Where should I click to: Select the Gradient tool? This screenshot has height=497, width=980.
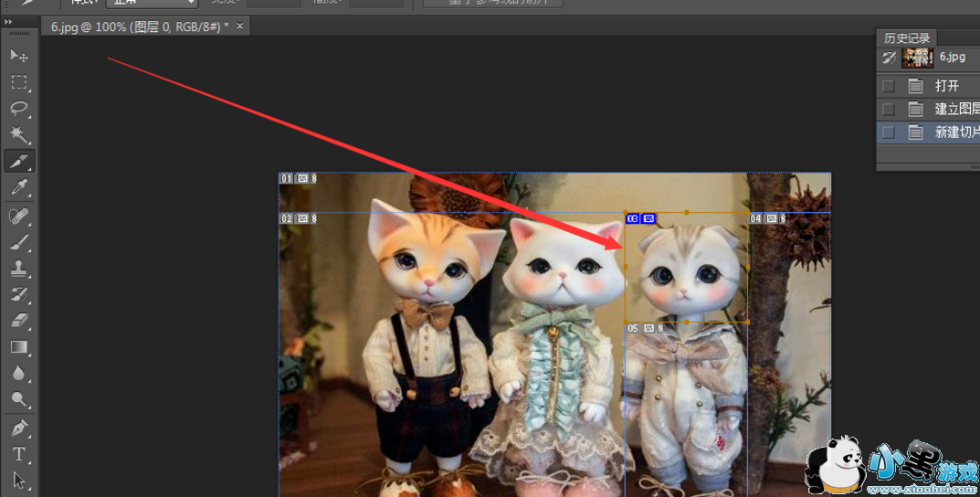19,347
